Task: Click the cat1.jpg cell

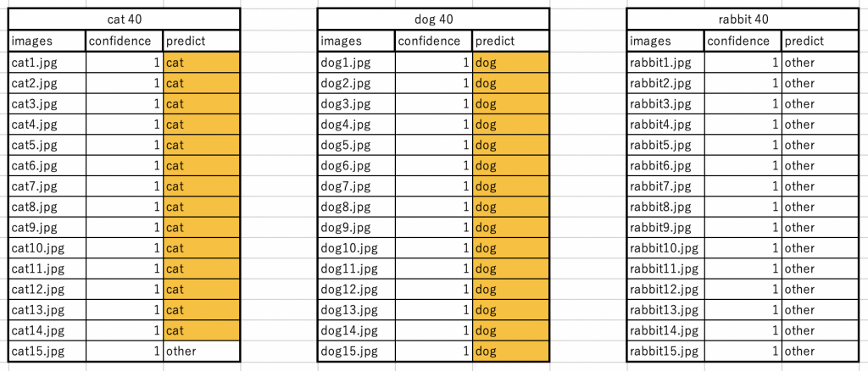Action: click(x=47, y=62)
